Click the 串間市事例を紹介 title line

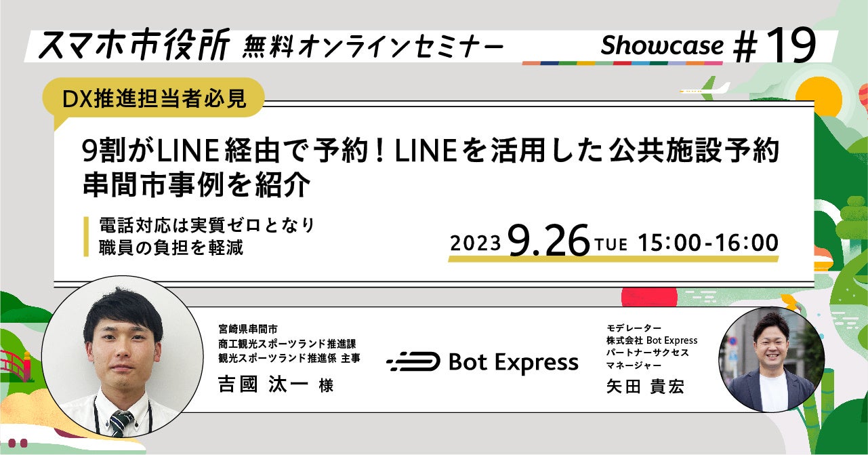(x=195, y=185)
